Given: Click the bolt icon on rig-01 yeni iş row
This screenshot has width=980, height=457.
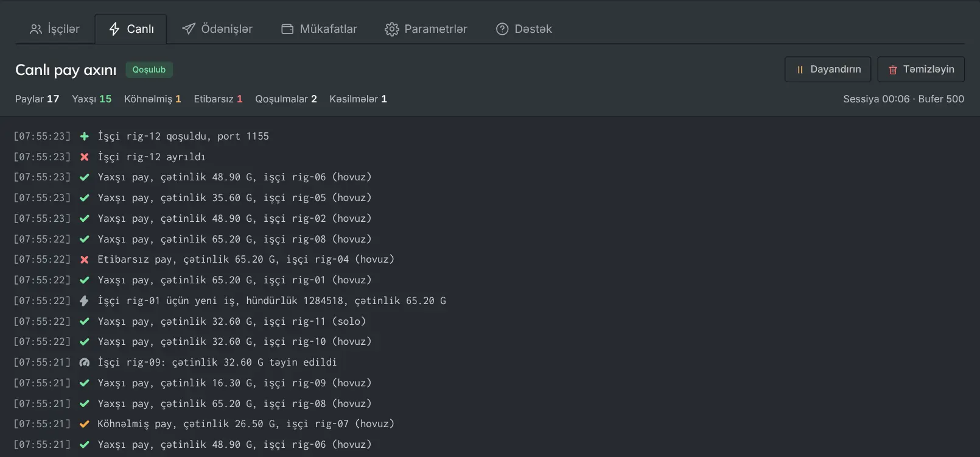Looking at the screenshot, I should 85,301.
